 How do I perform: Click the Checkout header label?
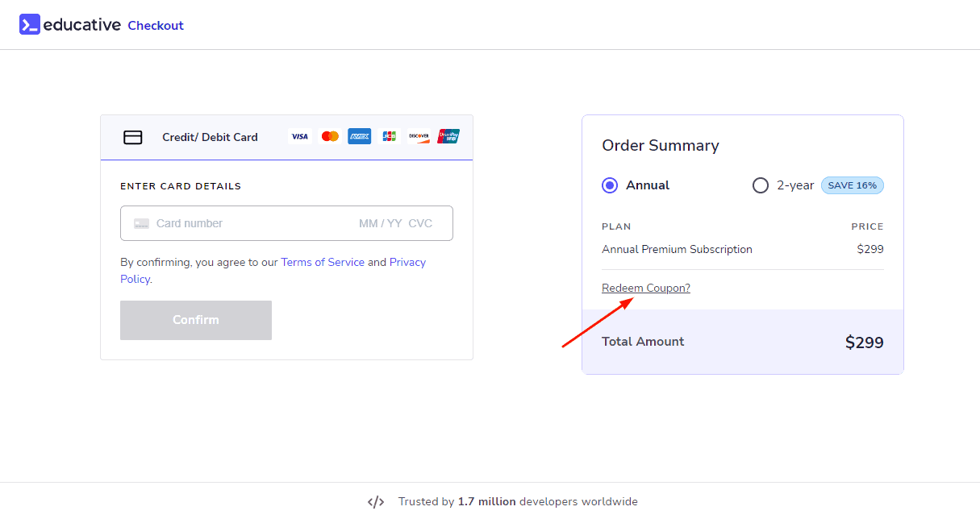(156, 25)
